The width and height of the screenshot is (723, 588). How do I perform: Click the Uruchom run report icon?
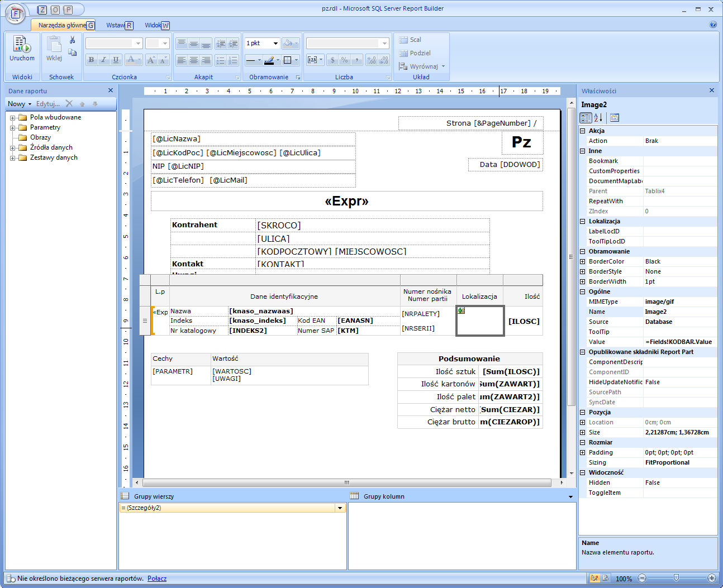[x=22, y=45]
